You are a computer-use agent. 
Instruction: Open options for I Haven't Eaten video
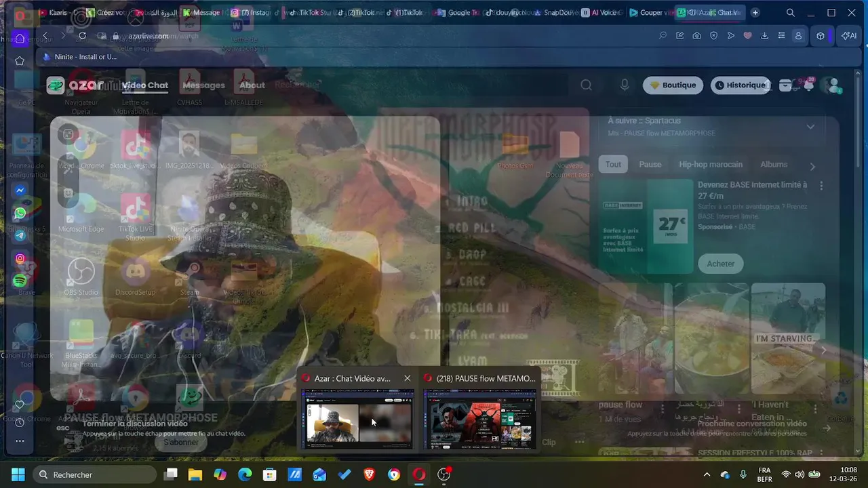pyautogui.click(x=816, y=409)
